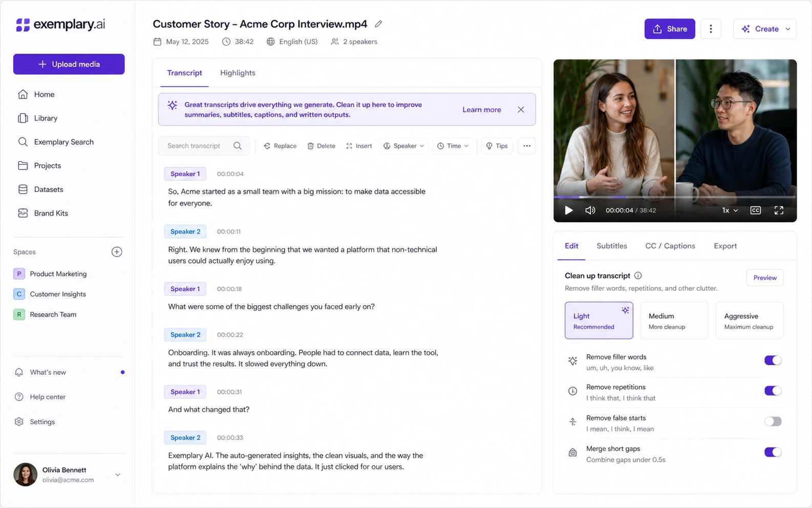Open the Subtitles tab

(612, 246)
